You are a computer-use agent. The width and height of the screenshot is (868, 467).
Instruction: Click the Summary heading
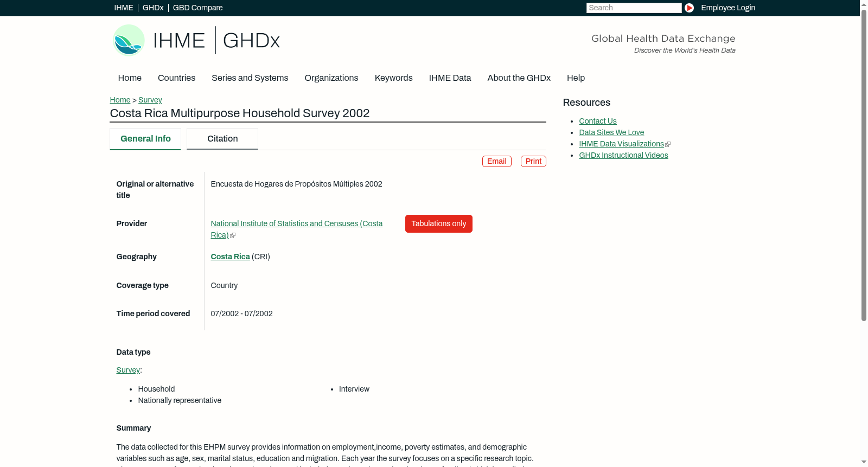(x=133, y=428)
